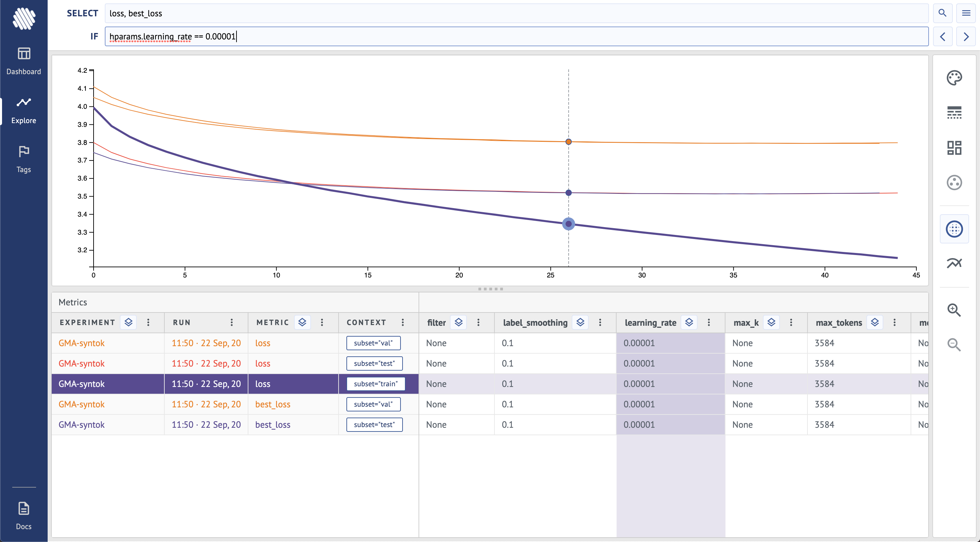Go to the Dashboard page

pos(23,61)
